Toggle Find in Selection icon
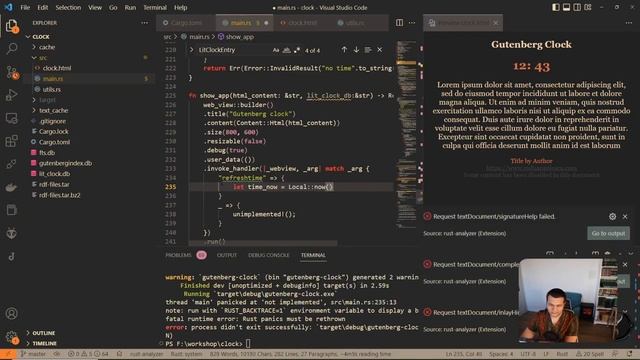The width and height of the screenshot is (640, 360). tap(368, 50)
